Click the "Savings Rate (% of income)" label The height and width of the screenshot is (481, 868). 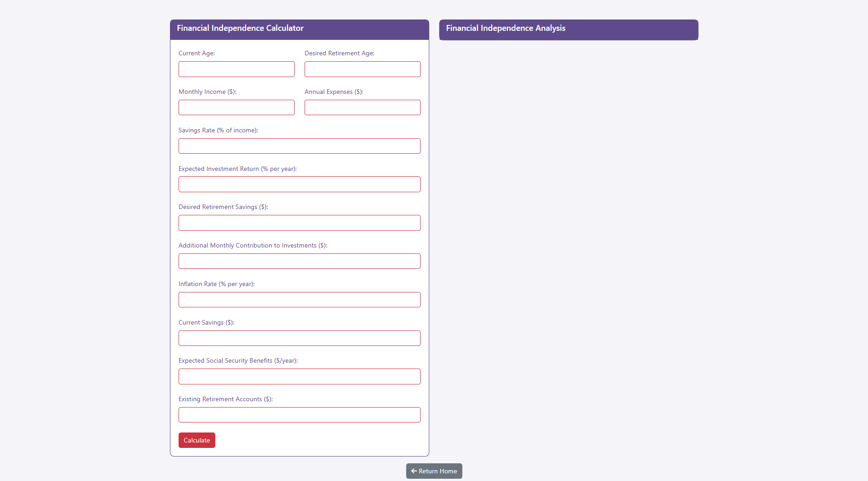218,131
